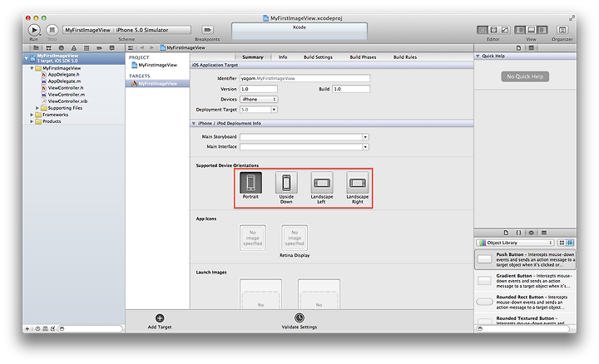
Task: Collapse the iPhone / iPod Deployment Info section
Action: click(x=194, y=124)
